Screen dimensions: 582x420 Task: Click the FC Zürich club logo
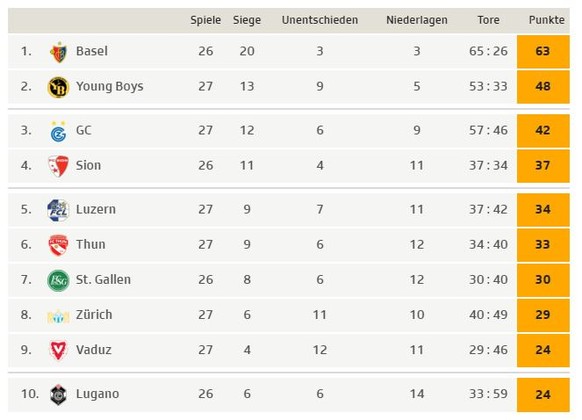pyautogui.click(x=58, y=316)
